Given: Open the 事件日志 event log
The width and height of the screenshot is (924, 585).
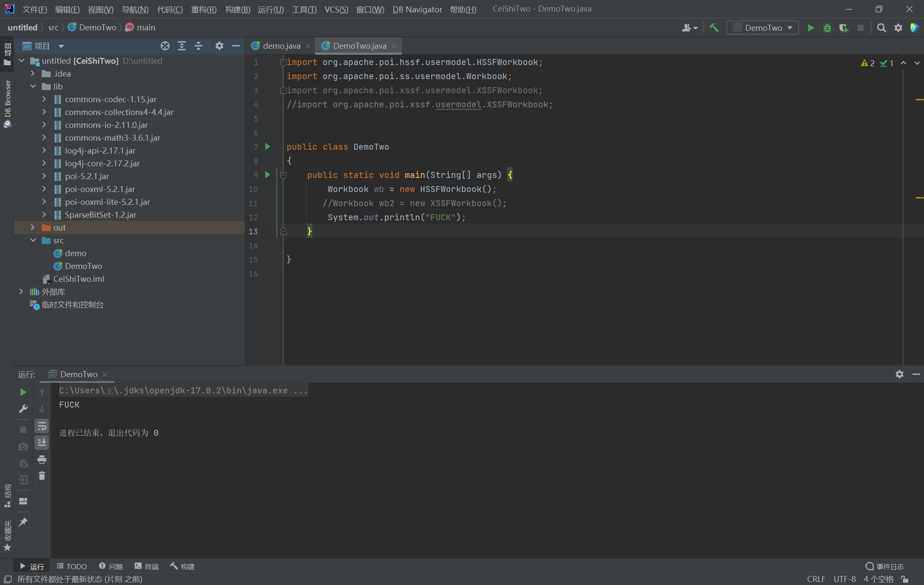Looking at the screenshot, I should tap(885, 566).
